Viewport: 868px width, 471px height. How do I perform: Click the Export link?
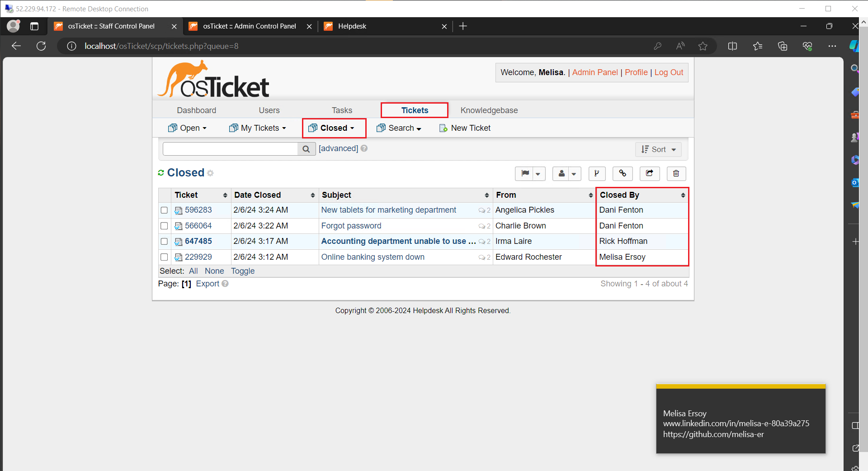click(x=208, y=284)
